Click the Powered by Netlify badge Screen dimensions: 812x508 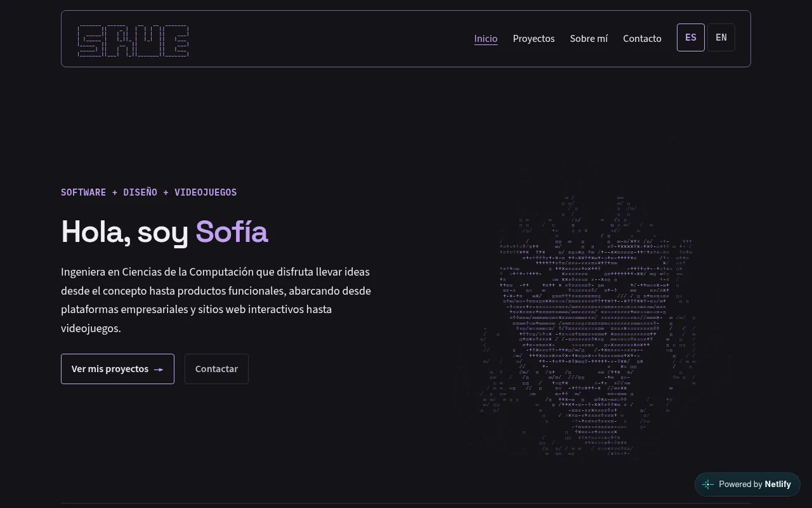click(x=747, y=485)
